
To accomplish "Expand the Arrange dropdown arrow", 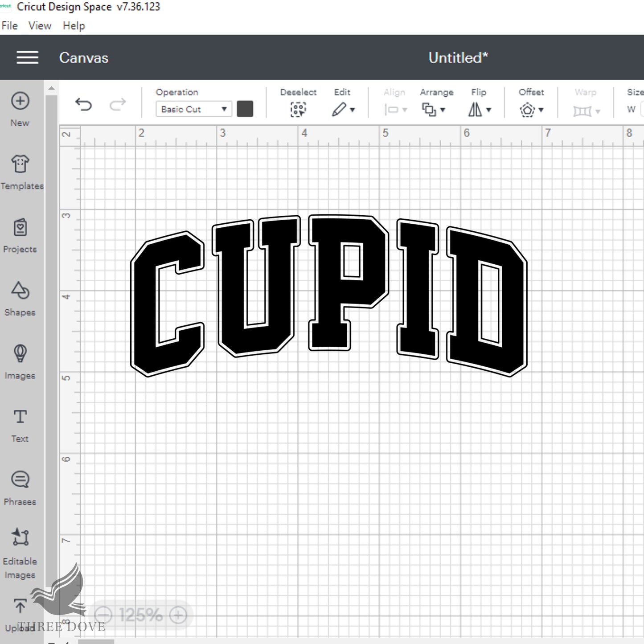I will tap(443, 110).
